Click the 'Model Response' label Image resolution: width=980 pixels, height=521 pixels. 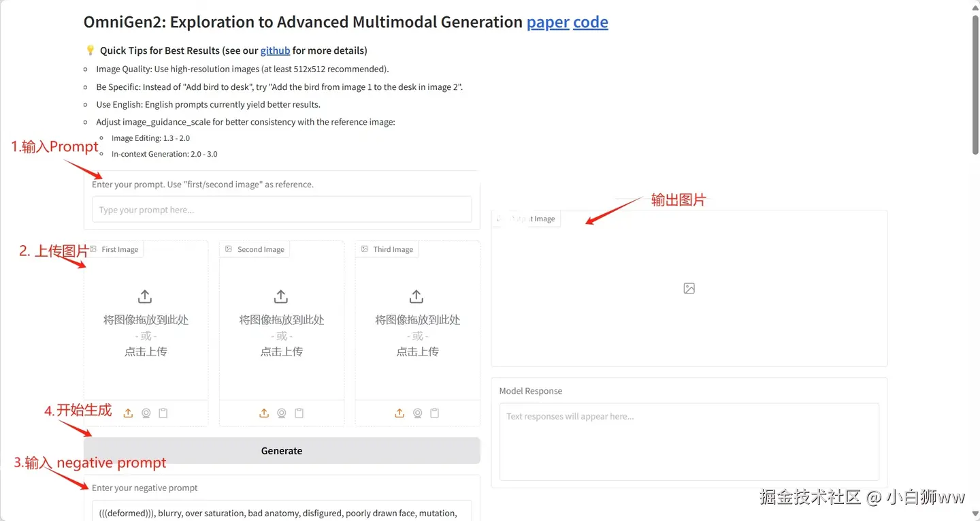tap(531, 391)
